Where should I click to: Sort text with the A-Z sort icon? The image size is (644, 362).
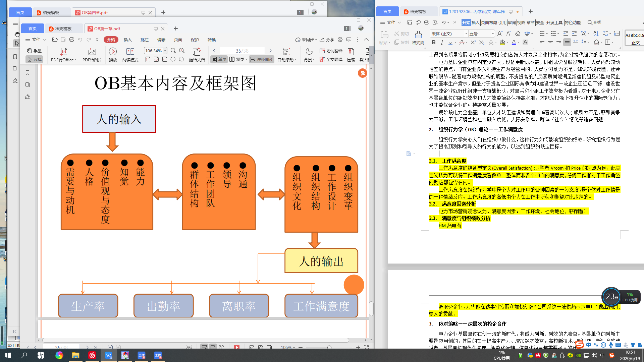pyautogui.click(x=596, y=34)
